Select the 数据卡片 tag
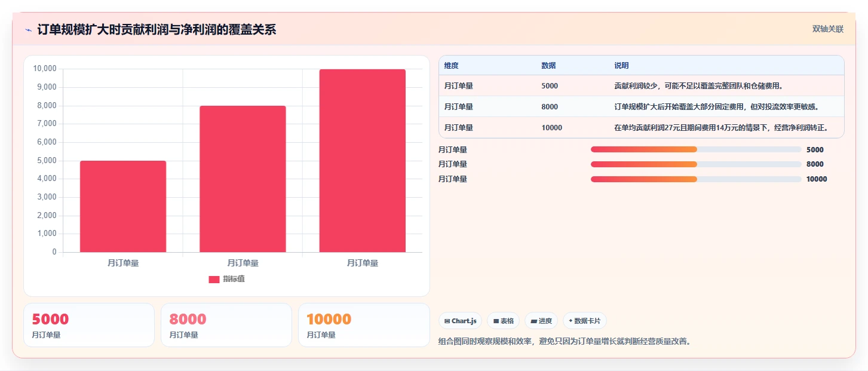The image size is (868, 371). click(585, 321)
